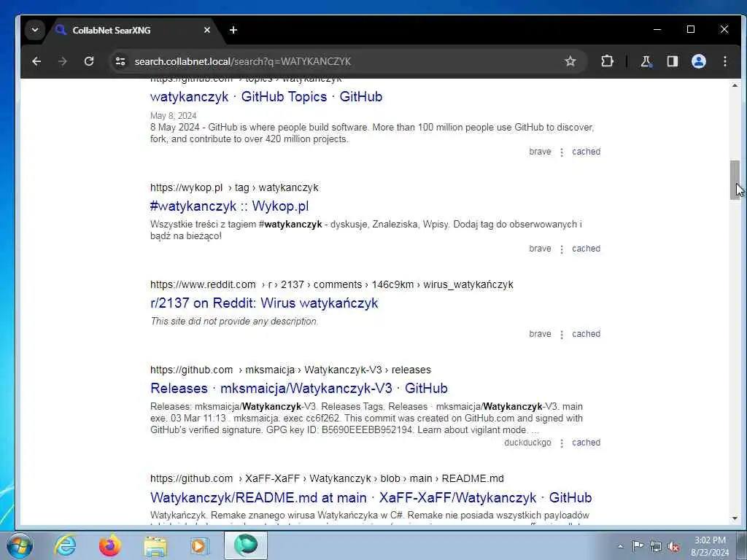
Task: Open the Extensions puzzle icon
Action: coord(607,61)
